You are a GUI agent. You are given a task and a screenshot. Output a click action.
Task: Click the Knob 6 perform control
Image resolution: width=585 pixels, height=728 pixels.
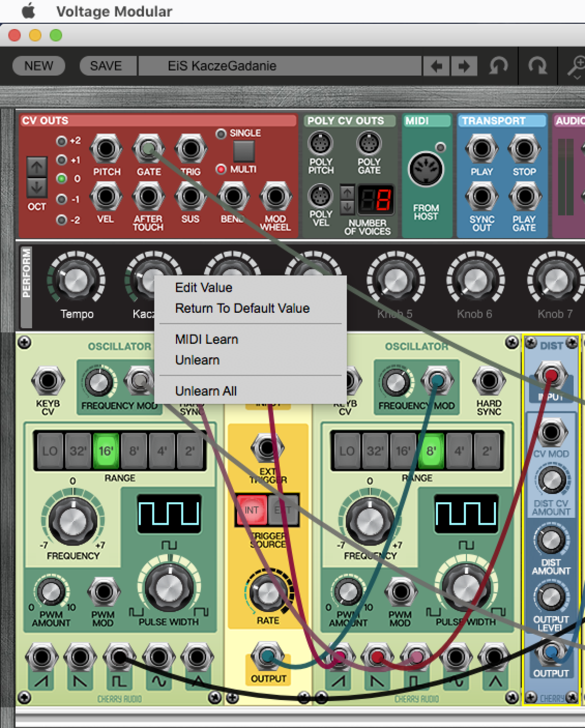[475, 280]
